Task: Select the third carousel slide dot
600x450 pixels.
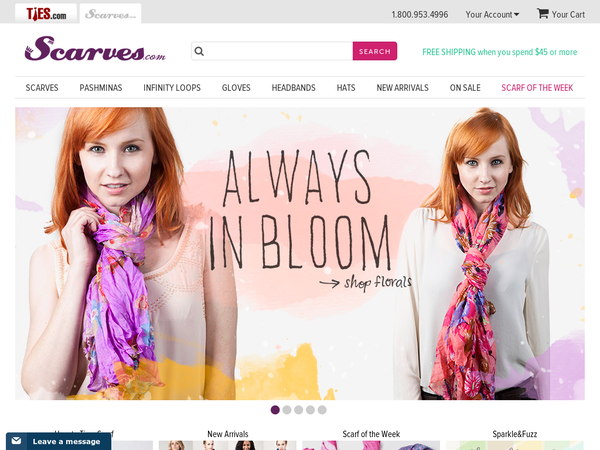Action: [x=299, y=410]
